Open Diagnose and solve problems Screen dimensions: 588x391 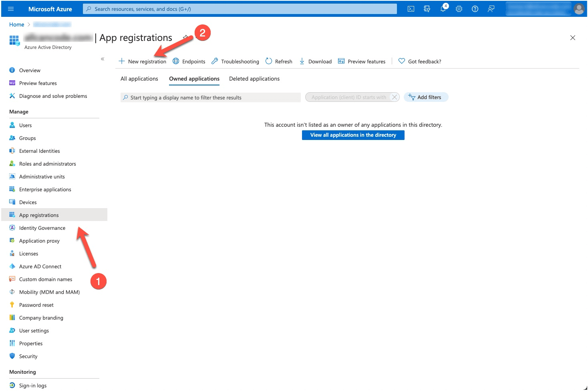[x=54, y=96]
